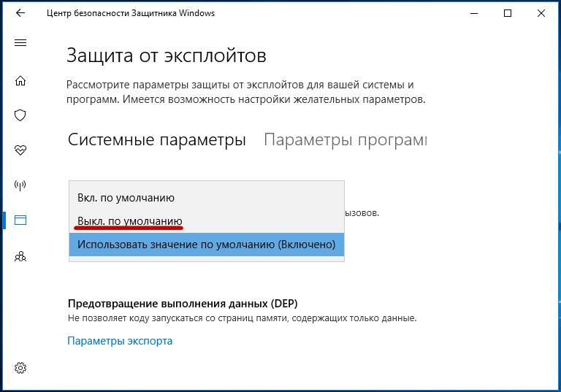Switch to Системные параметры tab

157,140
